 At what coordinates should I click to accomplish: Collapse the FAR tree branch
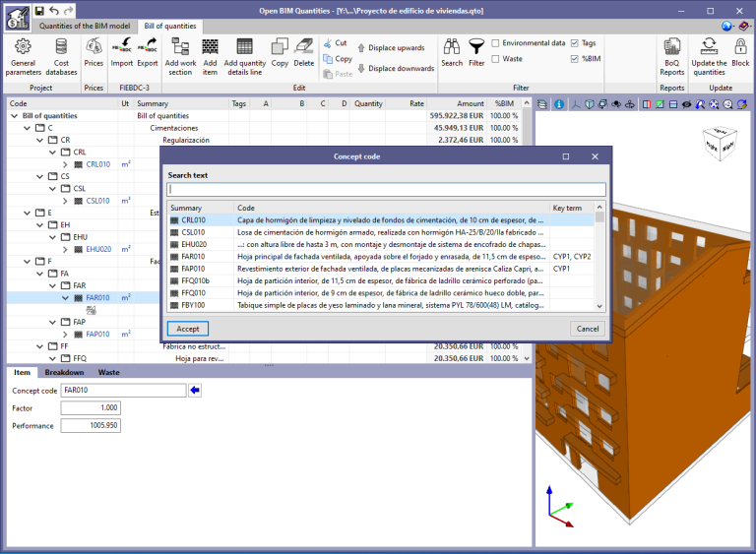pos(52,285)
